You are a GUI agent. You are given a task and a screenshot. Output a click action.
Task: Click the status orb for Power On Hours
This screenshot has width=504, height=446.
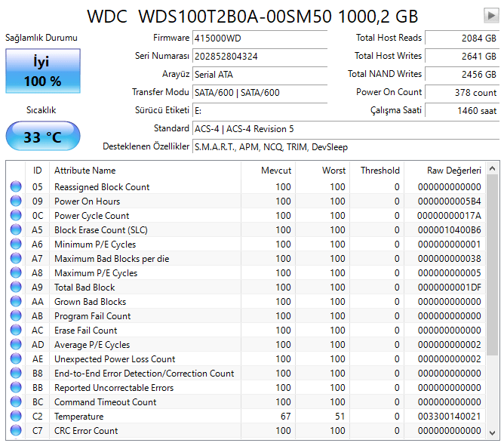(16, 201)
